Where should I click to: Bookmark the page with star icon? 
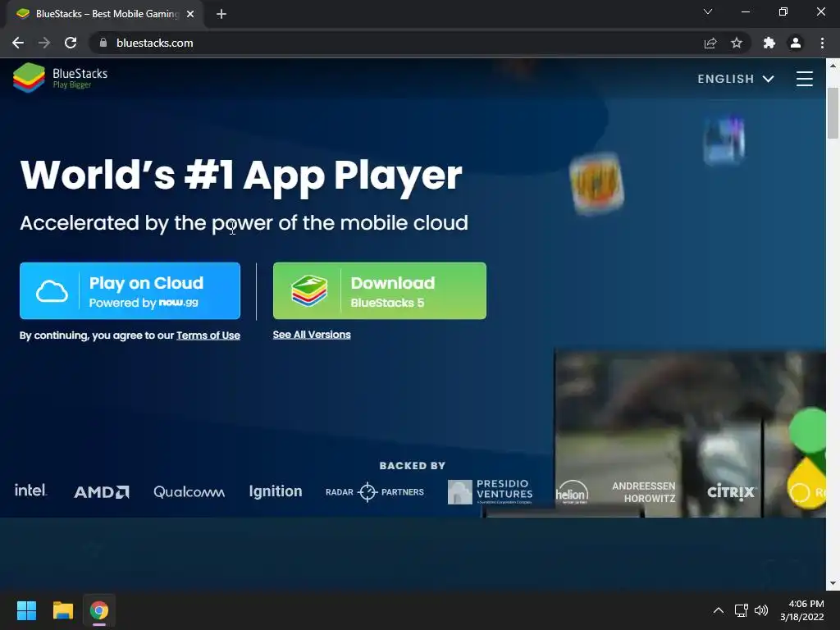[737, 43]
